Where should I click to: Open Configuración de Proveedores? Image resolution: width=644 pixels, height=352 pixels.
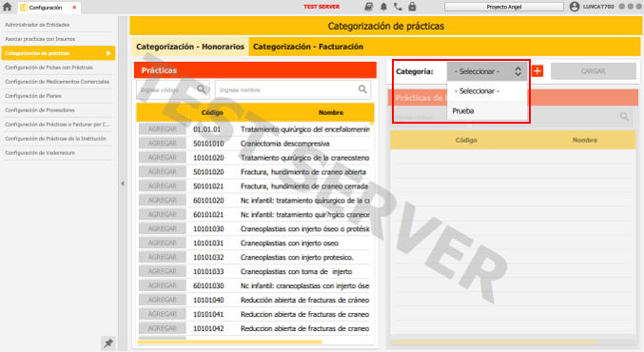57,110
